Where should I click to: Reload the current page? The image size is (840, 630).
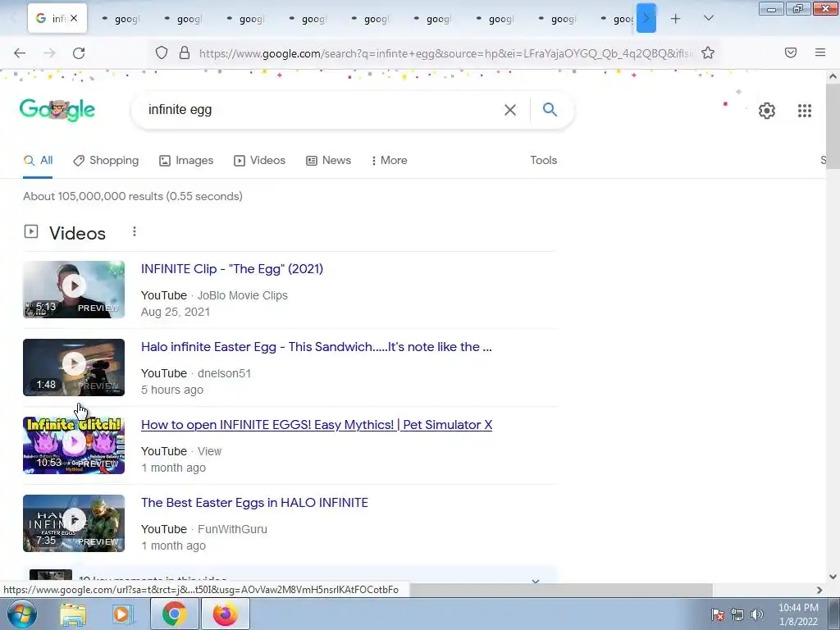[79, 53]
